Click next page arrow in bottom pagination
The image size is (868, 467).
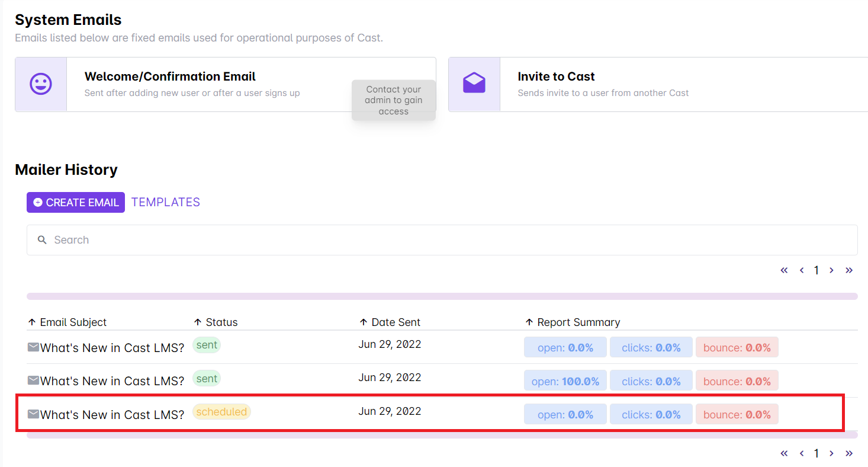[831, 453]
